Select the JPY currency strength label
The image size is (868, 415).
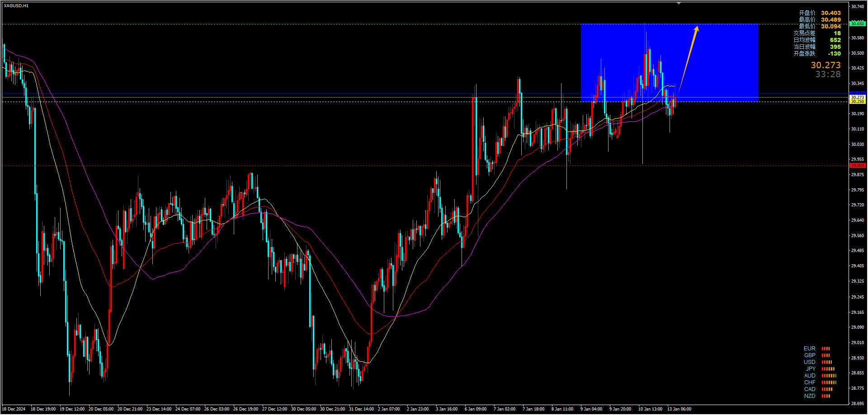(810, 369)
